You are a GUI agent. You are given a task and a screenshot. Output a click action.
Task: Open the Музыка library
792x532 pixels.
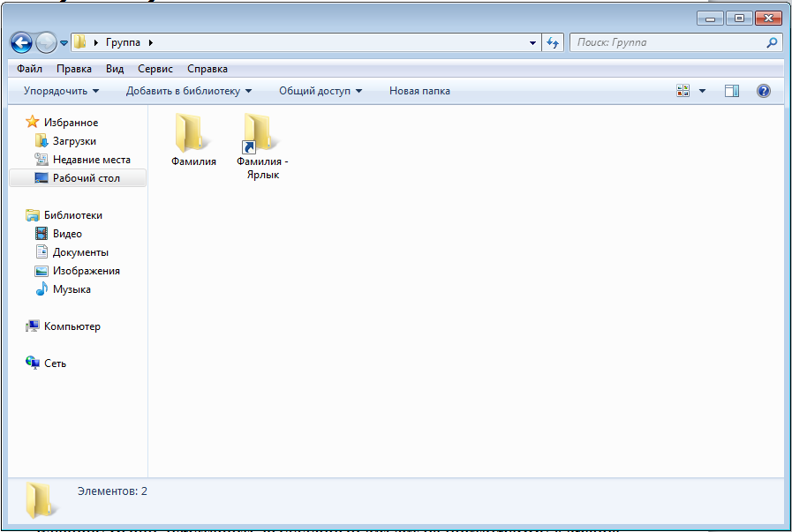(x=72, y=289)
